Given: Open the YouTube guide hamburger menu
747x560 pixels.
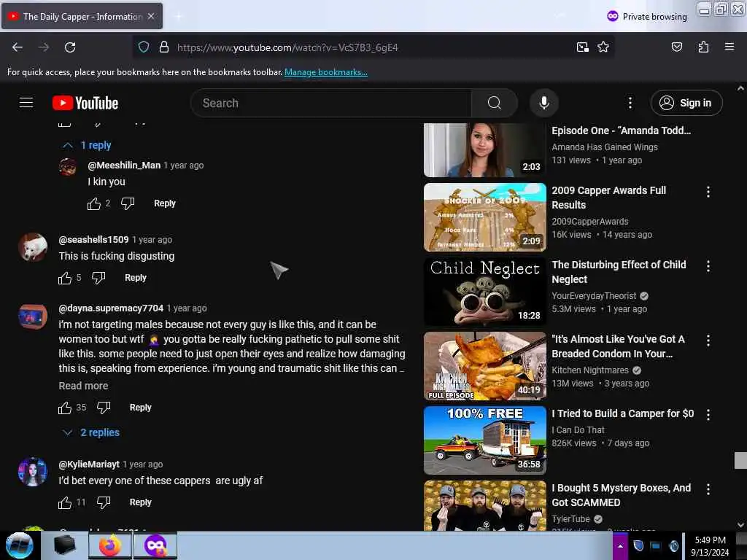Looking at the screenshot, I should point(26,103).
